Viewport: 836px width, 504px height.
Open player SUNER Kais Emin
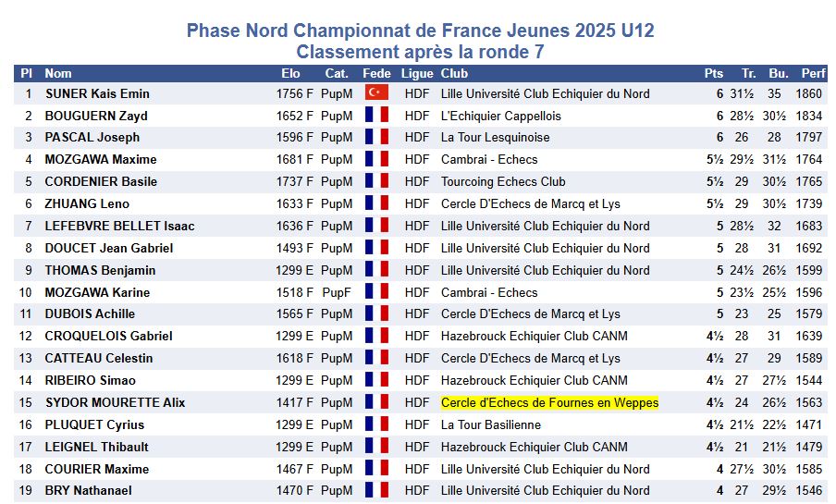[97, 93]
